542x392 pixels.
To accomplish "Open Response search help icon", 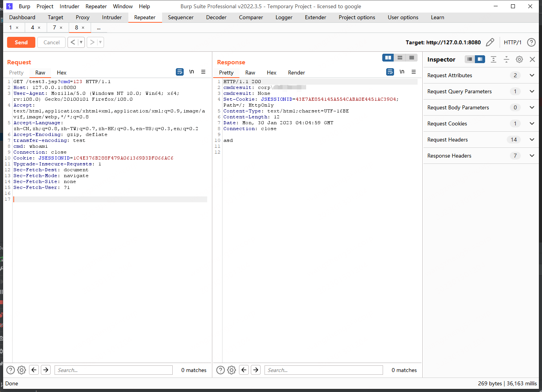I will [x=221, y=370].
